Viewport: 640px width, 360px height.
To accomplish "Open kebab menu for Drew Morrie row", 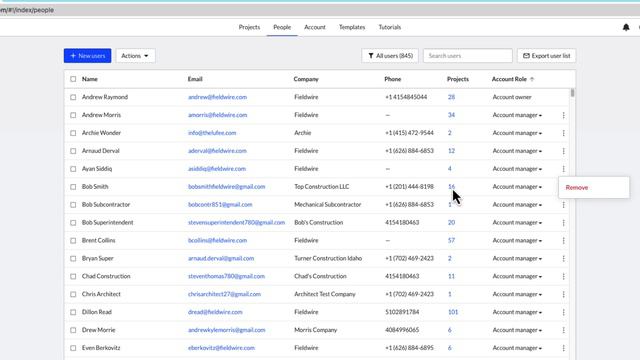I will point(563,330).
